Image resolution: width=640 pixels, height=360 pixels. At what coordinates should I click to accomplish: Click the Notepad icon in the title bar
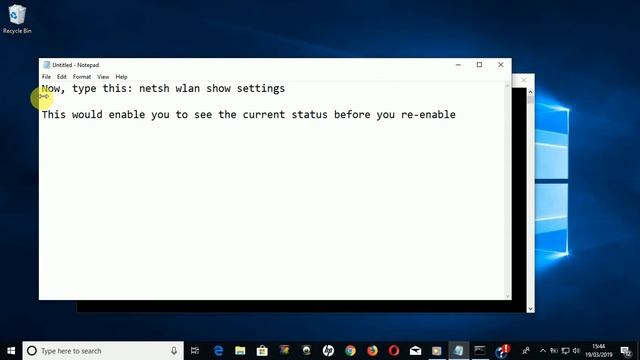(47, 65)
